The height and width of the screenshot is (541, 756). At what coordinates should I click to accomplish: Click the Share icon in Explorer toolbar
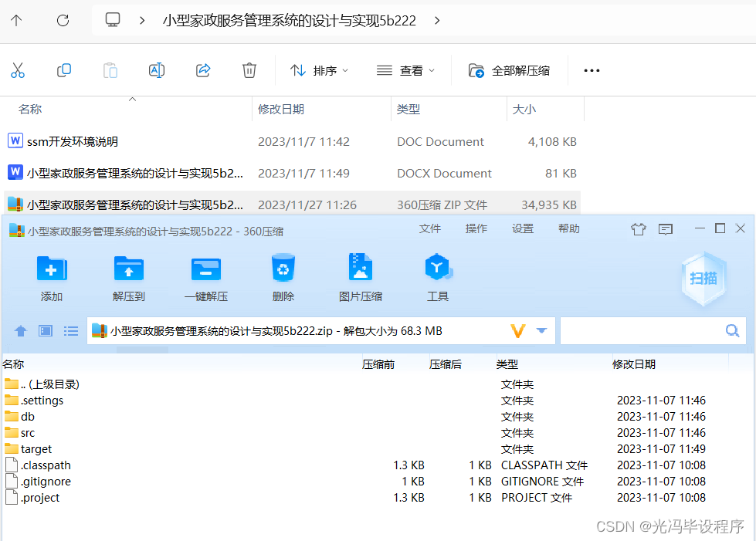click(x=202, y=70)
